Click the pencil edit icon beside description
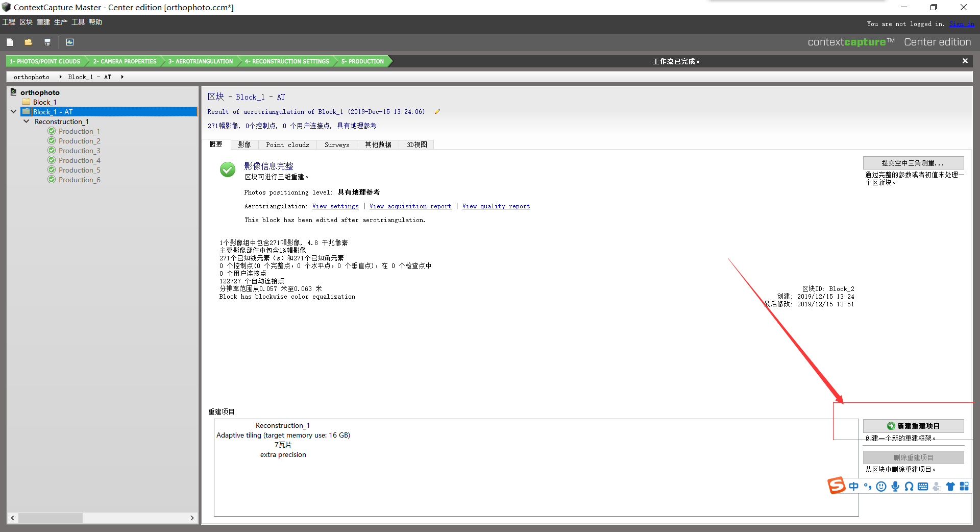 (437, 112)
